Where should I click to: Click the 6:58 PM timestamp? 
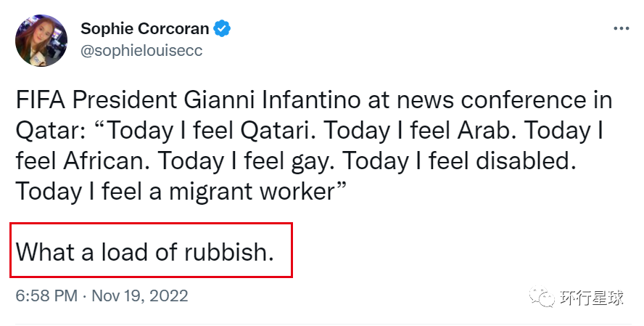pos(46,296)
